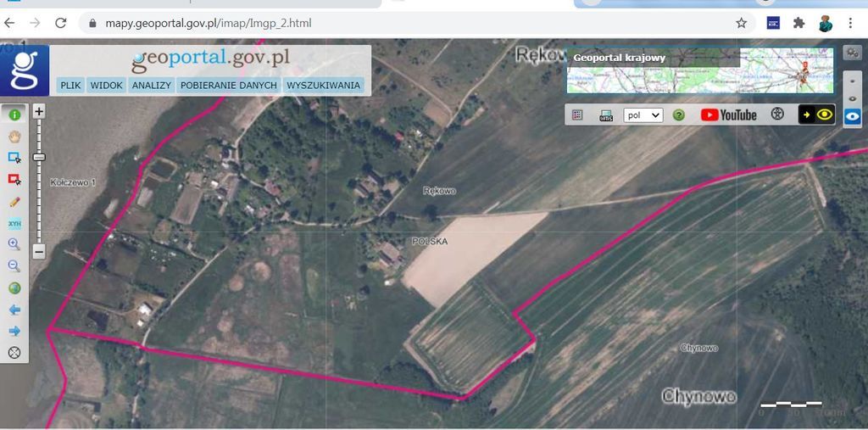
Task: Activate the green info identify tool
Action: click(14, 114)
